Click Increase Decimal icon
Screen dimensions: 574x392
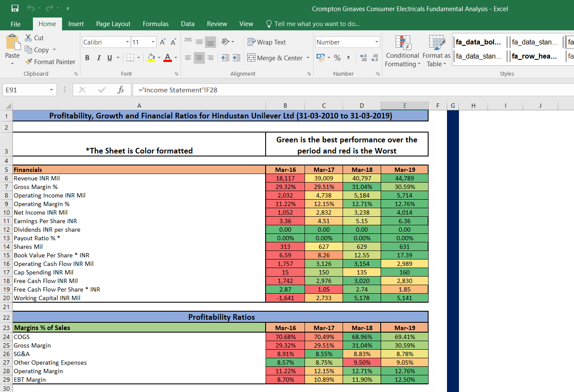(364, 58)
